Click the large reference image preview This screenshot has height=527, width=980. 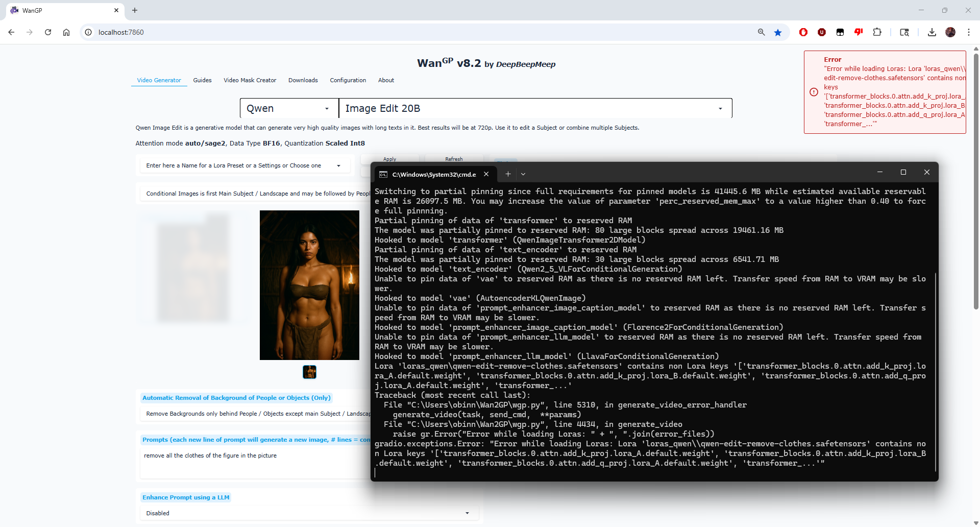click(x=309, y=285)
